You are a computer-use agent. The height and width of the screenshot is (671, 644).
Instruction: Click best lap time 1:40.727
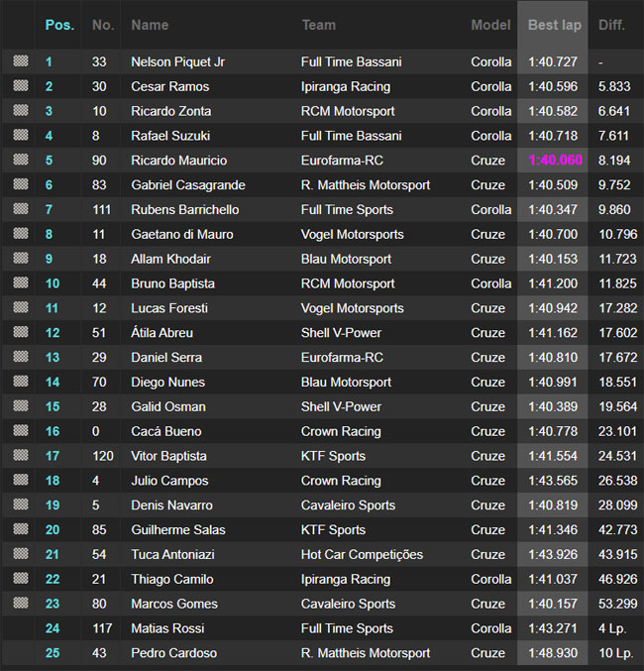tap(553, 62)
